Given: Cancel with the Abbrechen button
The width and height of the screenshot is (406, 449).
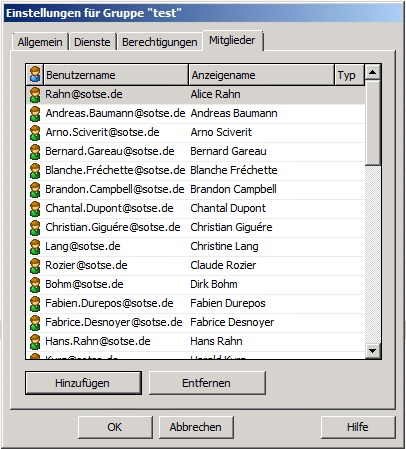Looking at the screenshot, I should (x=196, y=427).
